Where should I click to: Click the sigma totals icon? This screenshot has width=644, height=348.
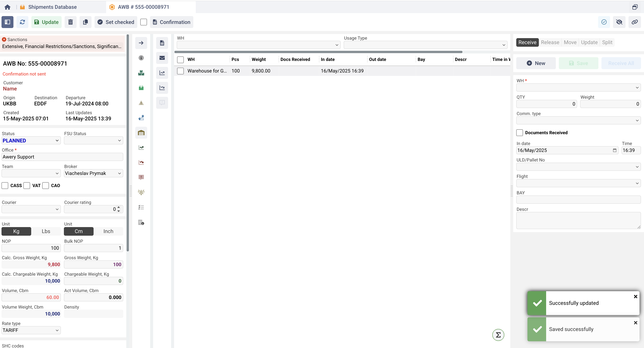click(x=498, y=335)
